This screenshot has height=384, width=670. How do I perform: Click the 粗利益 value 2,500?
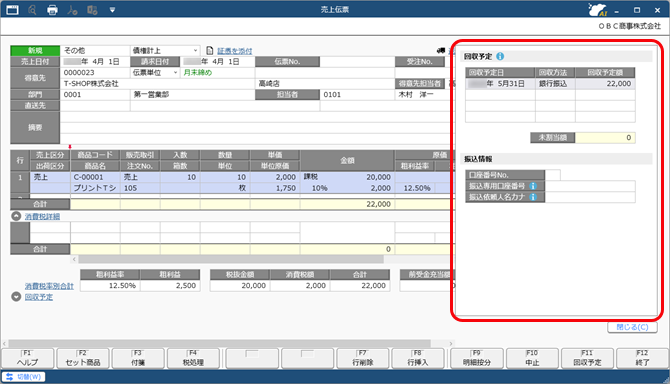coord(170,286)
